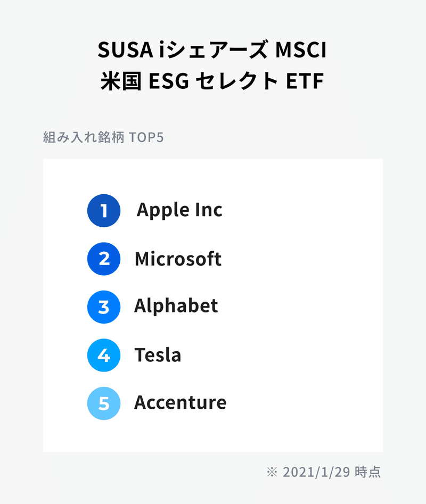The width and height of the screenshot is (426, 504).
Task: Click the word SUSA in the title
Action: pos(125,50)
